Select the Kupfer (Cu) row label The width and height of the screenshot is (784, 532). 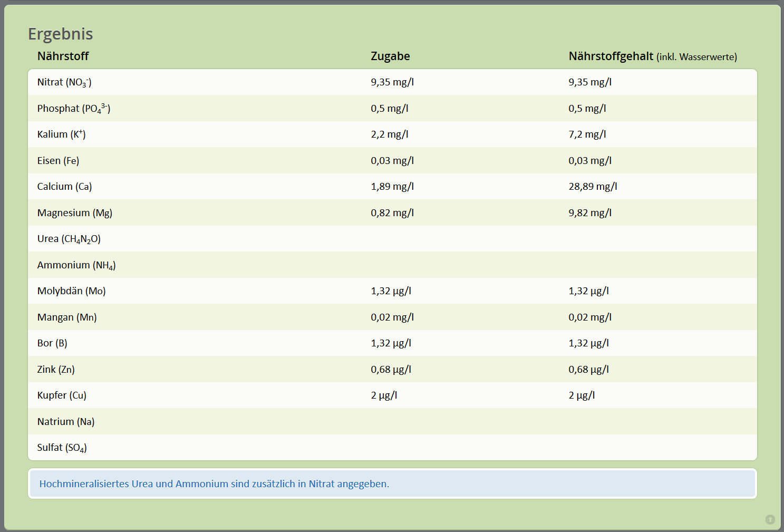(x=62, y=395)
